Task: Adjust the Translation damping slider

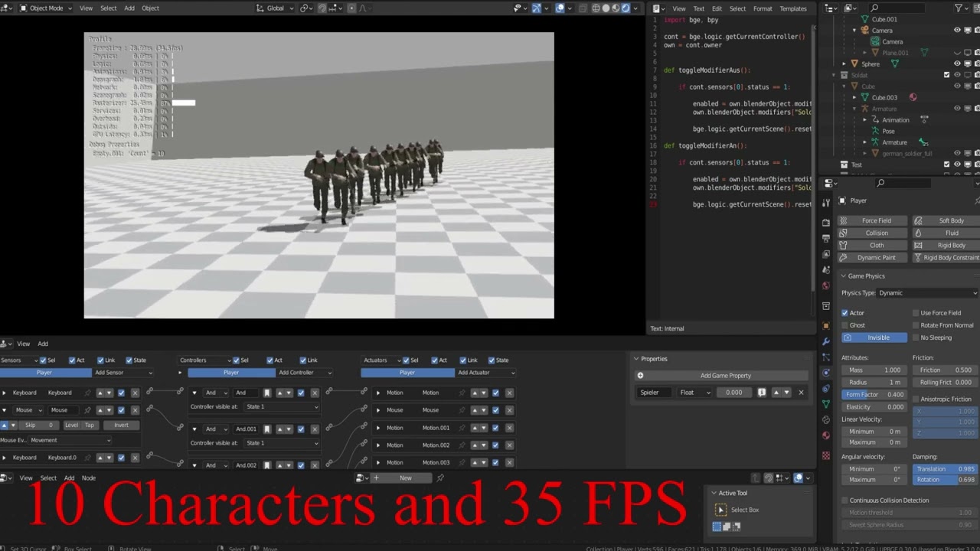Action: (x=945, y=469)
